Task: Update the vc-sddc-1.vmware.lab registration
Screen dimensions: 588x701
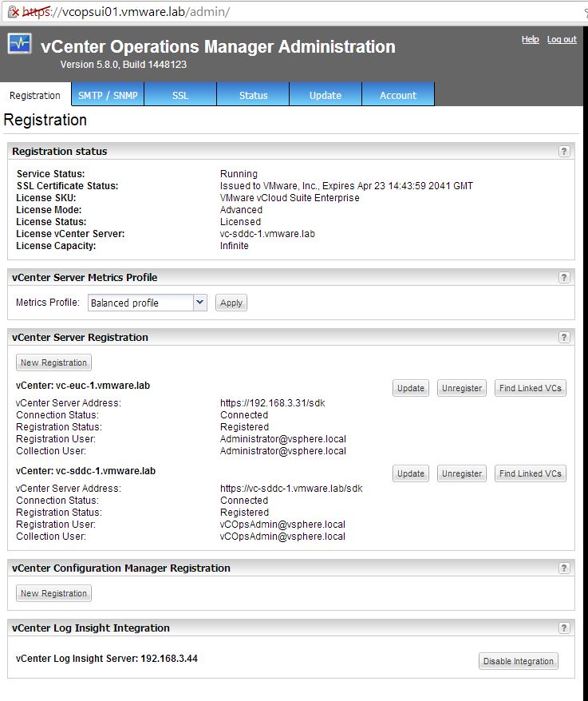Action: point(411,473)
